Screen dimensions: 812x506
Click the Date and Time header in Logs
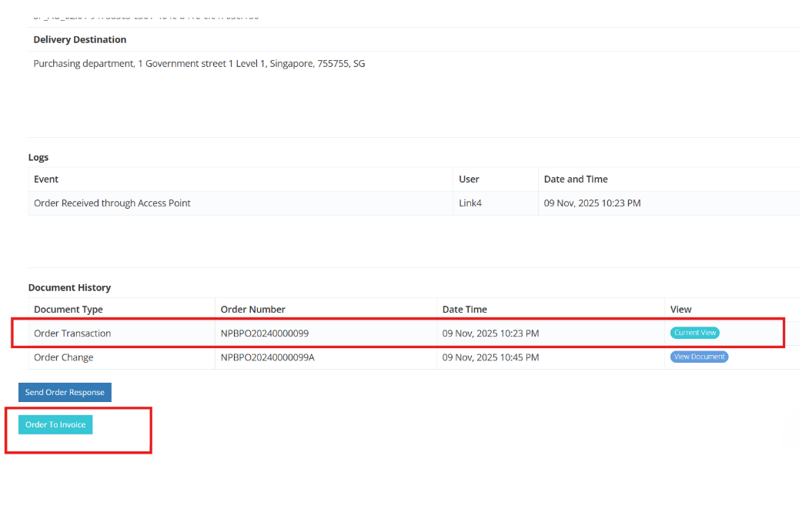(576, 179)
